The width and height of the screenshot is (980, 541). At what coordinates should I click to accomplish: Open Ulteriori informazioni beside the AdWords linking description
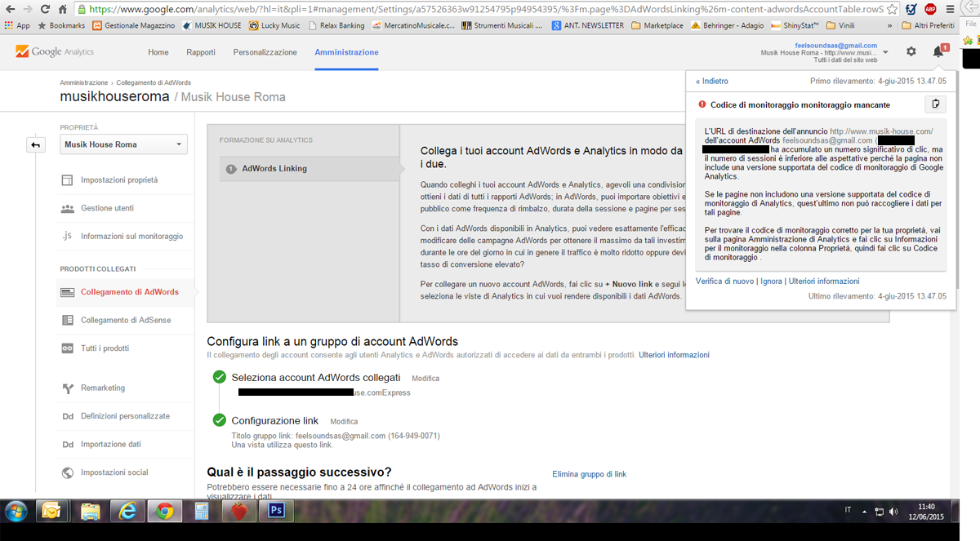[x=674, y=355]
